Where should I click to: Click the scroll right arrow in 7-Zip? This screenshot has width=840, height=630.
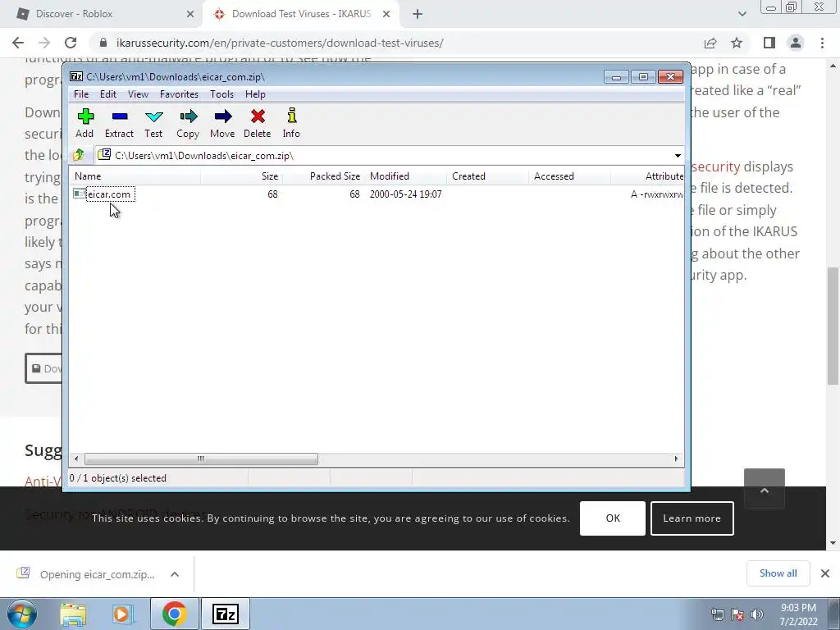676,459
